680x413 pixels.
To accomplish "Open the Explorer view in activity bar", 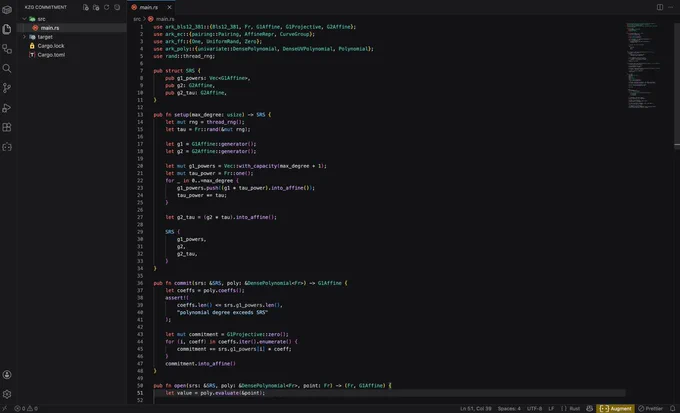I will click(7, 29).
